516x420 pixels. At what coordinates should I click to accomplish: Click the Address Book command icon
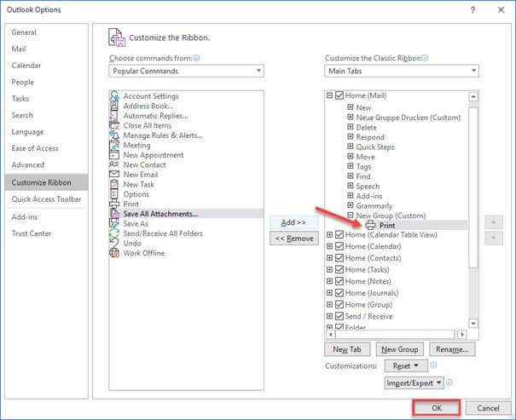click(114, 106)
